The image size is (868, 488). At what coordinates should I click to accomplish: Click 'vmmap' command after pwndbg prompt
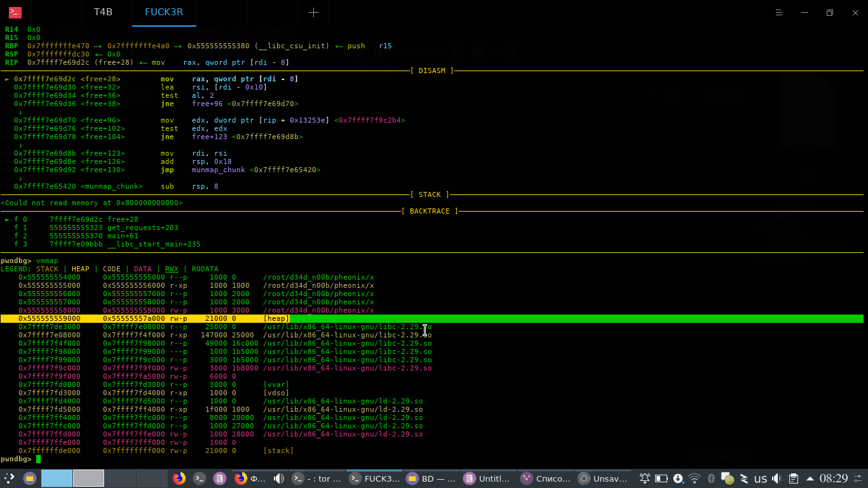click(47, 261)
